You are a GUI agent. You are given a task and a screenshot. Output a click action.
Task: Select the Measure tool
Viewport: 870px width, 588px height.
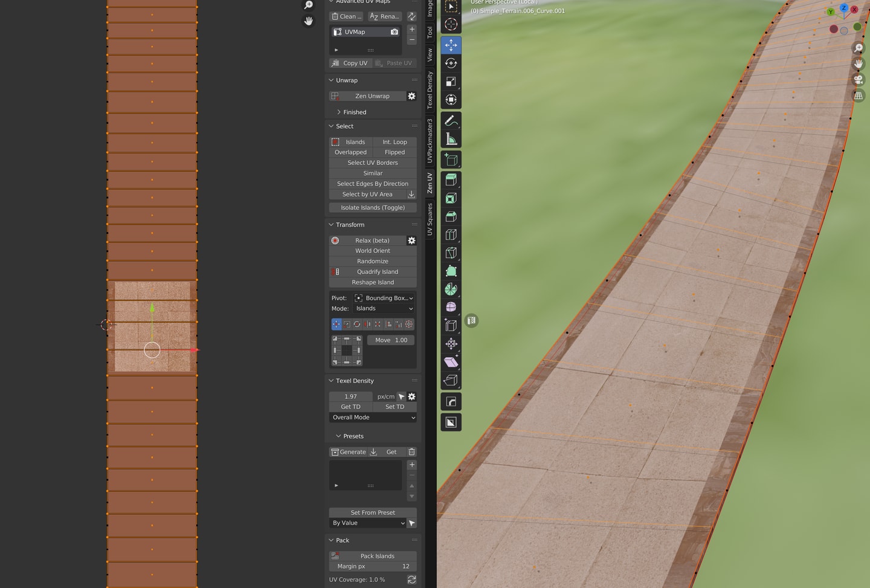(x=451, y=139)
